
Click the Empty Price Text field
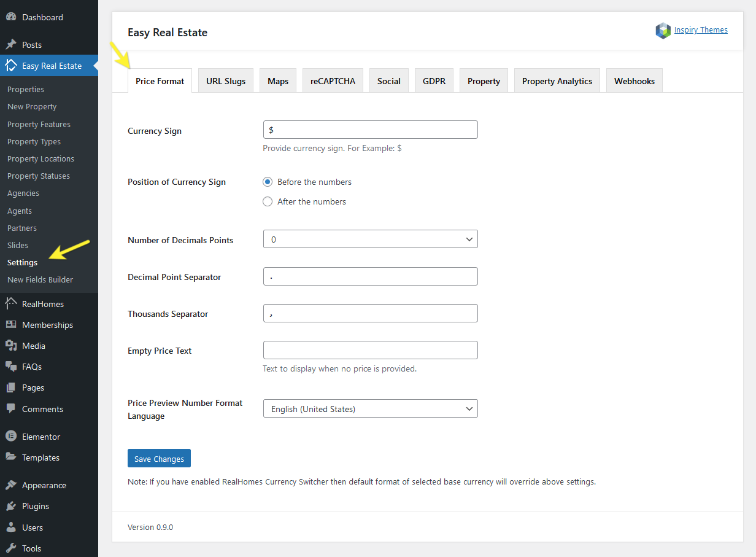[x=370, y=350]
